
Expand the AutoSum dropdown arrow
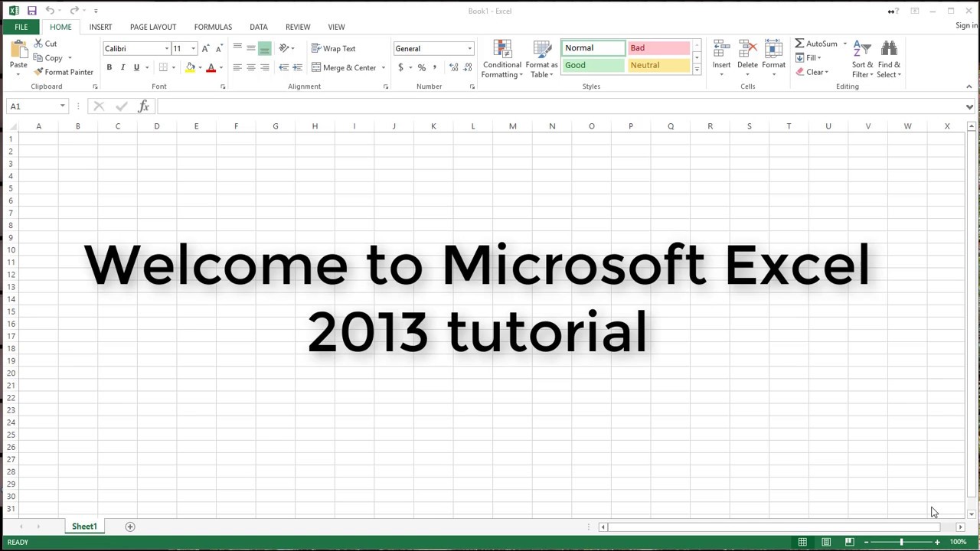click(x=844, y=44)
